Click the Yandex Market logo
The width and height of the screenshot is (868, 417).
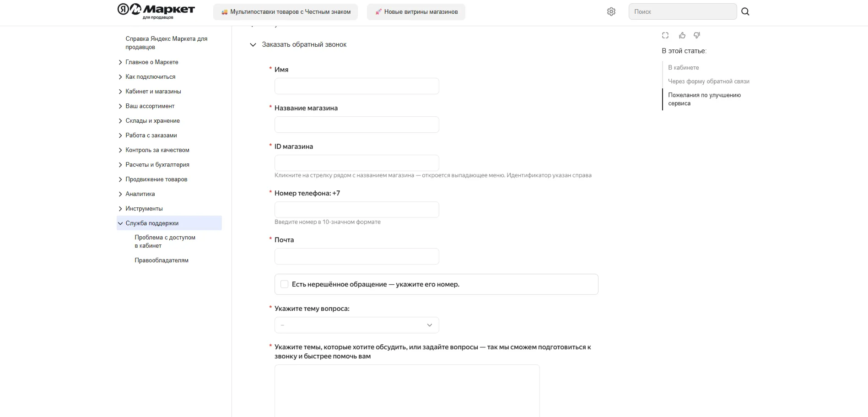pos(156,11)
